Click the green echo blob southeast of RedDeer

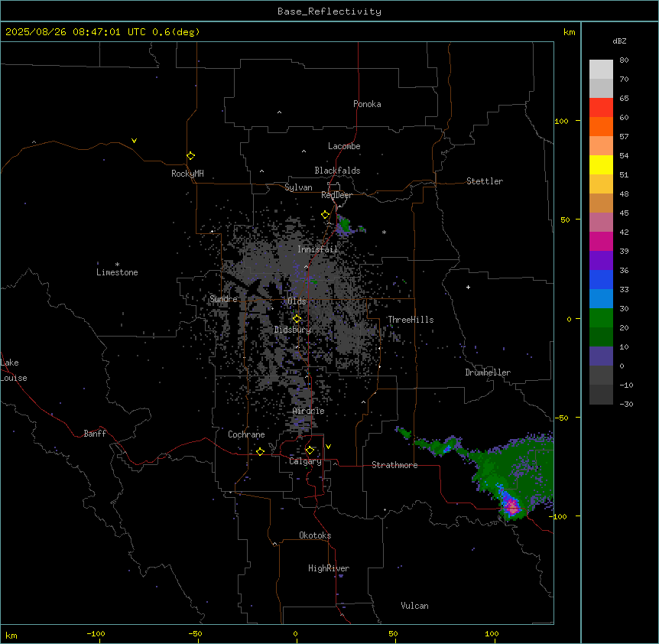pyautogui.click(x=345, y=225)
